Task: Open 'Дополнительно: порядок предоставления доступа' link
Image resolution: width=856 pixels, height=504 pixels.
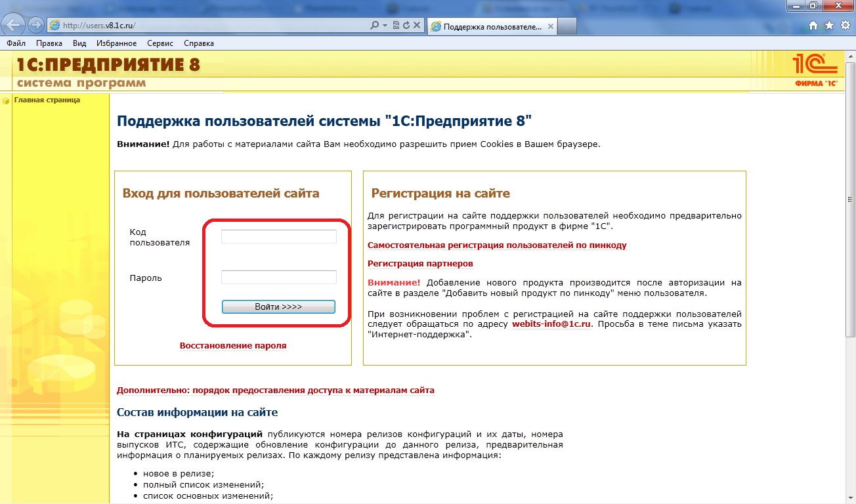Action: point(276,390)
